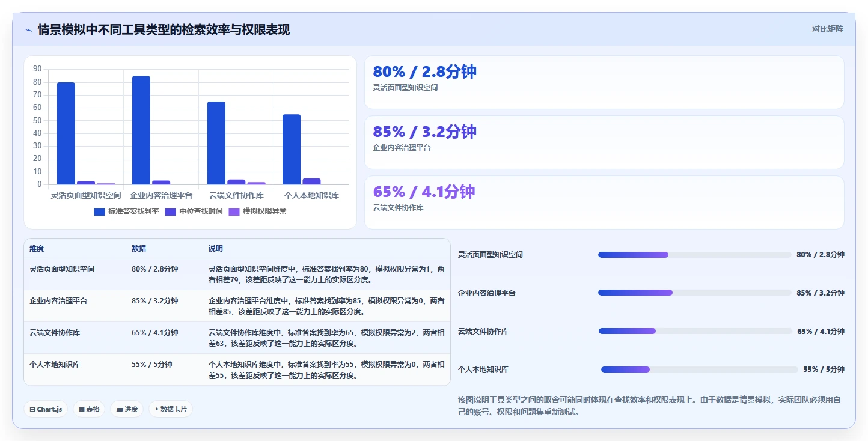This screenshot has width=868, height=441.
Task: Click the table cell reading 80% / 2.8分钟
Action: coord(155,269)
